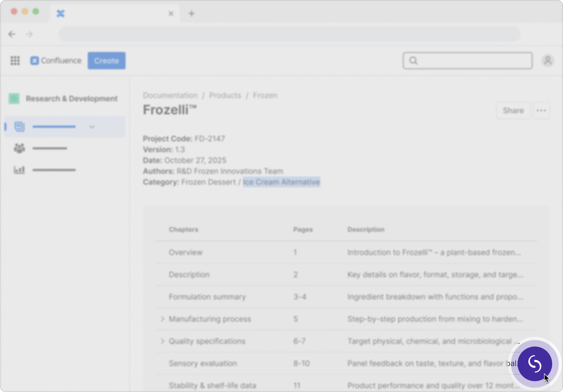The width and height of the screenshot is (563, 392).
Task: Click the purple assistant icon at bottom right
Action: pos(534,364)
